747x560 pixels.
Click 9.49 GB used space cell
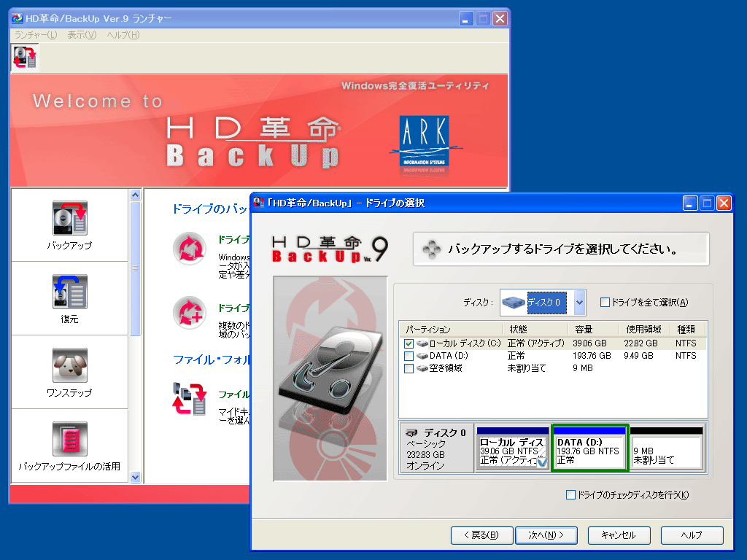(638, 356)
